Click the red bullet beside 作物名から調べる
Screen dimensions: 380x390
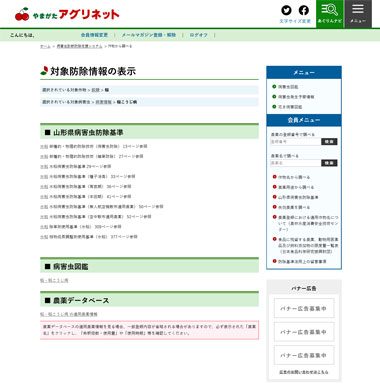[275, 177]
